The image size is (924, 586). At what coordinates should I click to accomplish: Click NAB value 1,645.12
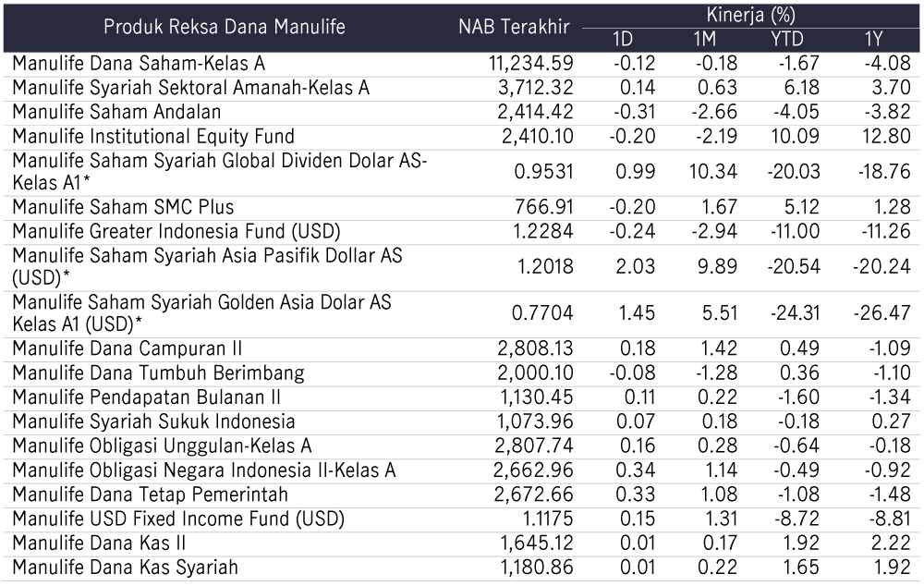click(537, 543)
